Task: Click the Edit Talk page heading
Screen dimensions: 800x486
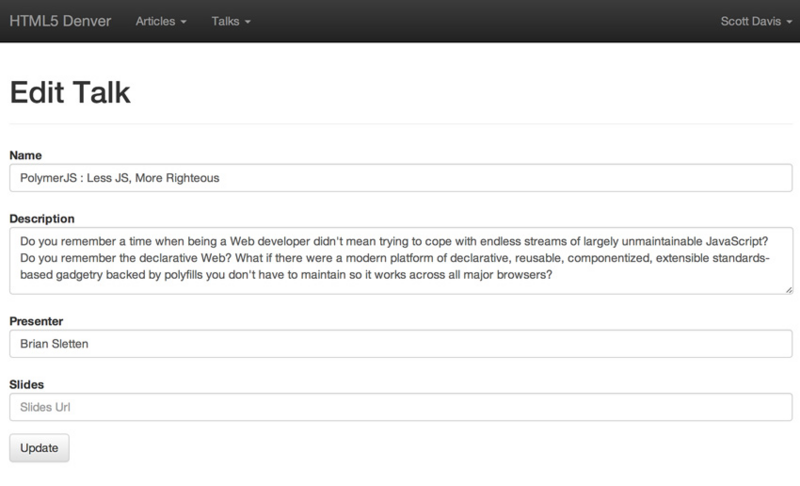Action: 70,92
